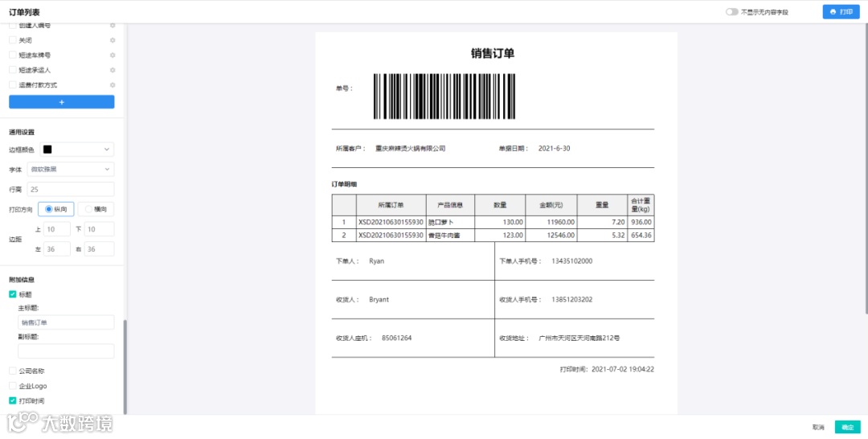Check the 运费付款方式 checkbox

click(13, 85)
